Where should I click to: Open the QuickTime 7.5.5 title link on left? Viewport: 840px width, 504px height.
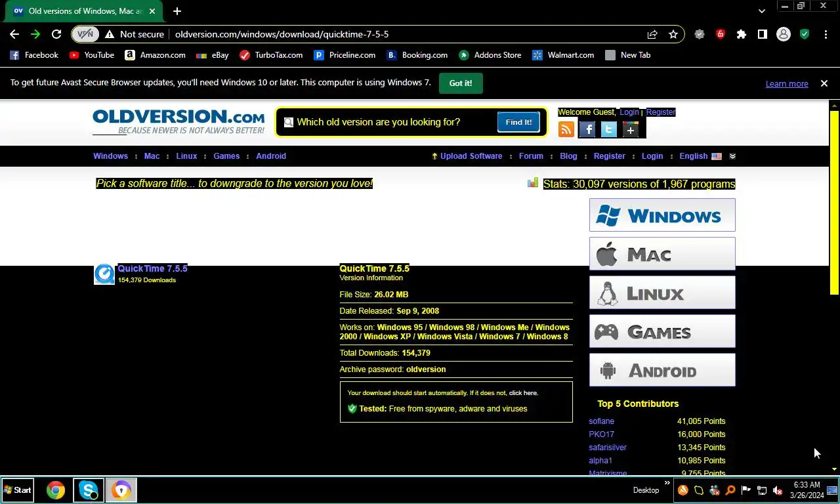(152, 268)
